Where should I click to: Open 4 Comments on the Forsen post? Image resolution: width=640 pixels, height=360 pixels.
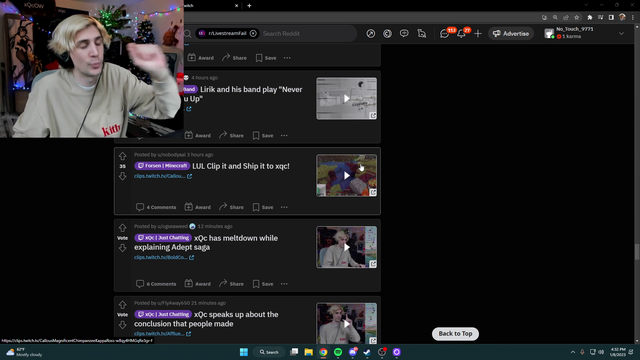click(156, 207)
